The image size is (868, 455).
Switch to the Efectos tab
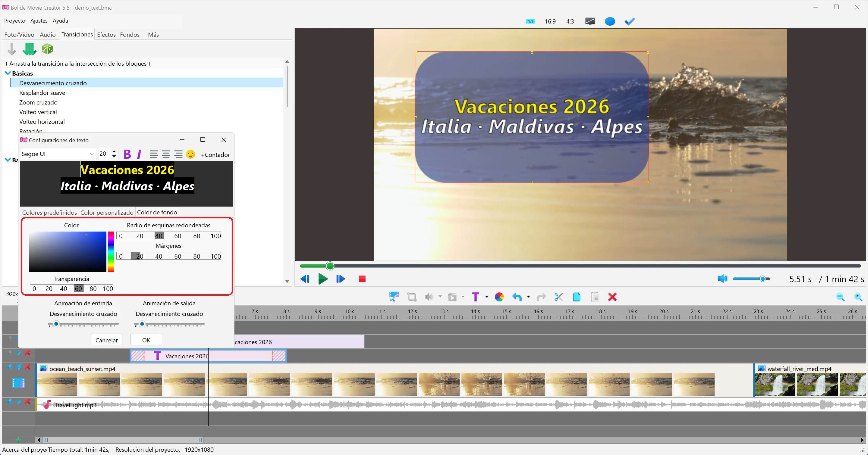(106, 34)
